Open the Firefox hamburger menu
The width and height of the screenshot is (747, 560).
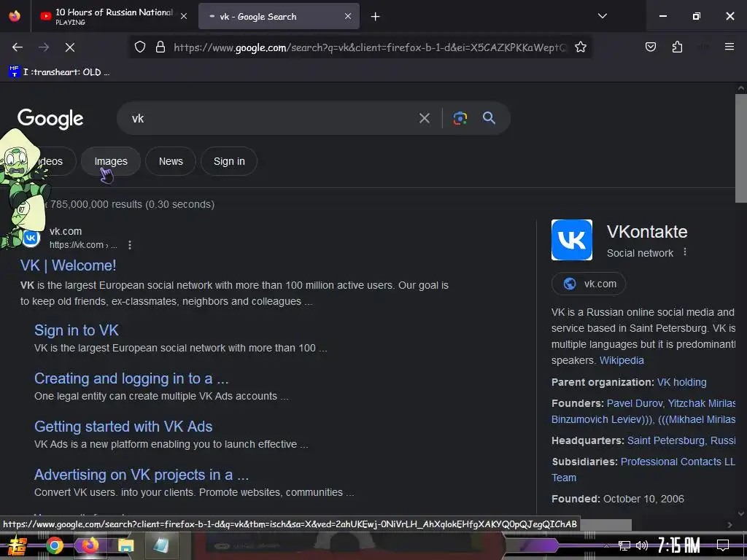click(x=729, y=47)
